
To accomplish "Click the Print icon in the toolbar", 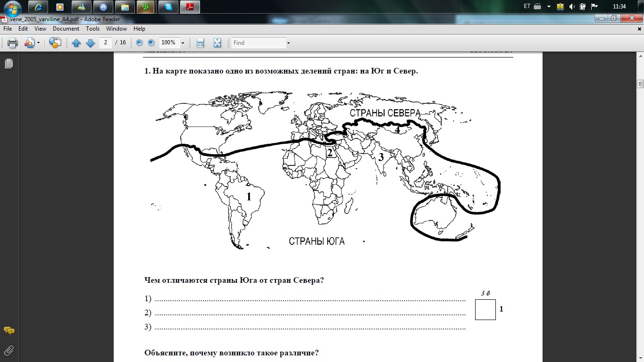I will [12, 43].
